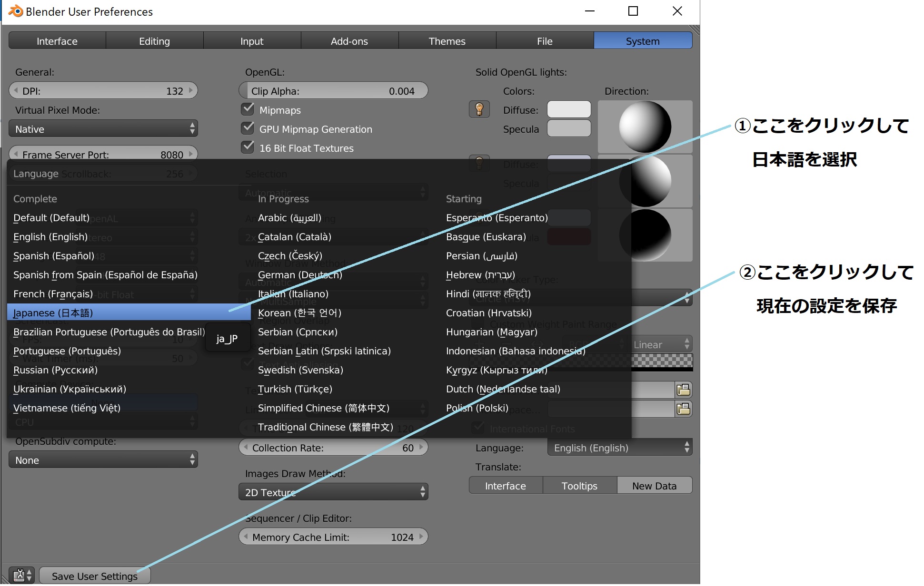Open the Virtual Pixel Mode Native dropdown
Viewport: 924px width, 586px height.
(103, 129)
